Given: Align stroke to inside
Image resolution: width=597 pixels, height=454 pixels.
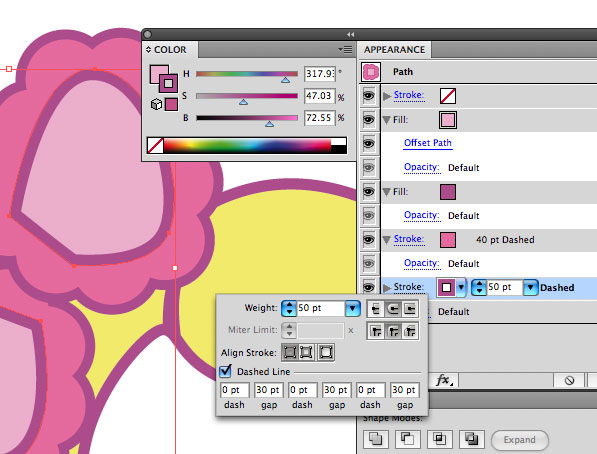Looking at the screenshot, I should [306, 352].
